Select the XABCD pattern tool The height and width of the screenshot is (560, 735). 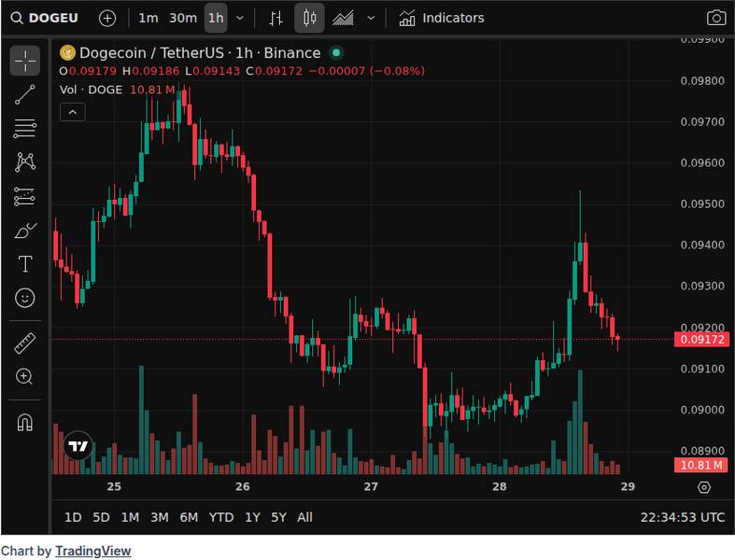click(25, 162)
